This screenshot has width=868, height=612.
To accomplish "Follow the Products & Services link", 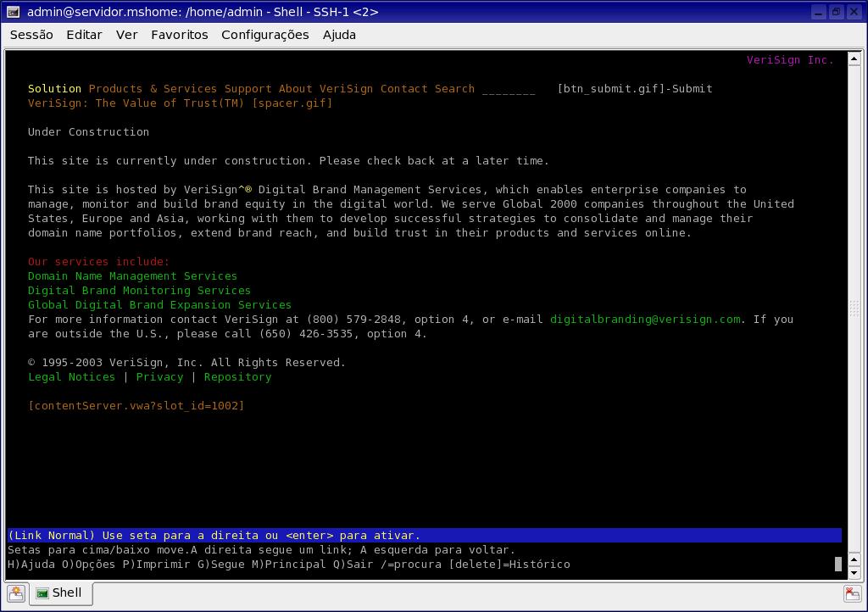I will pyautogui.click(x=153, y=88).
